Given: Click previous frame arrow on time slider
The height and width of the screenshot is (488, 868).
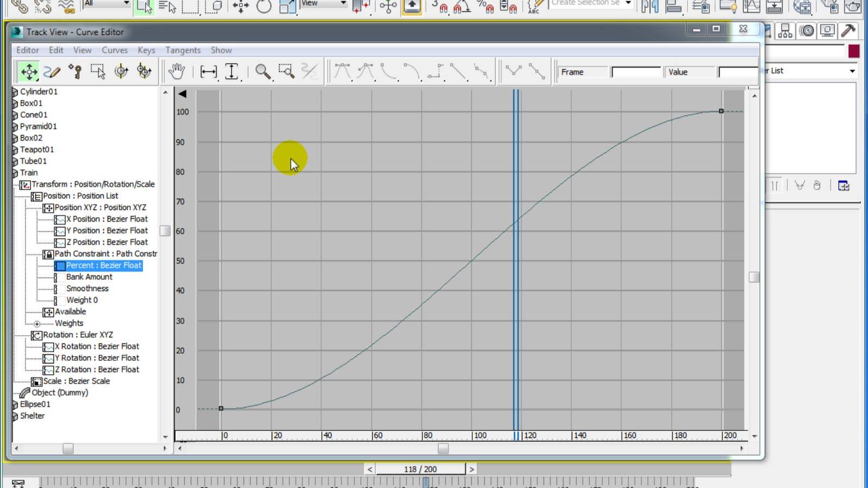Looking at the screenshot, I should 370,469.
